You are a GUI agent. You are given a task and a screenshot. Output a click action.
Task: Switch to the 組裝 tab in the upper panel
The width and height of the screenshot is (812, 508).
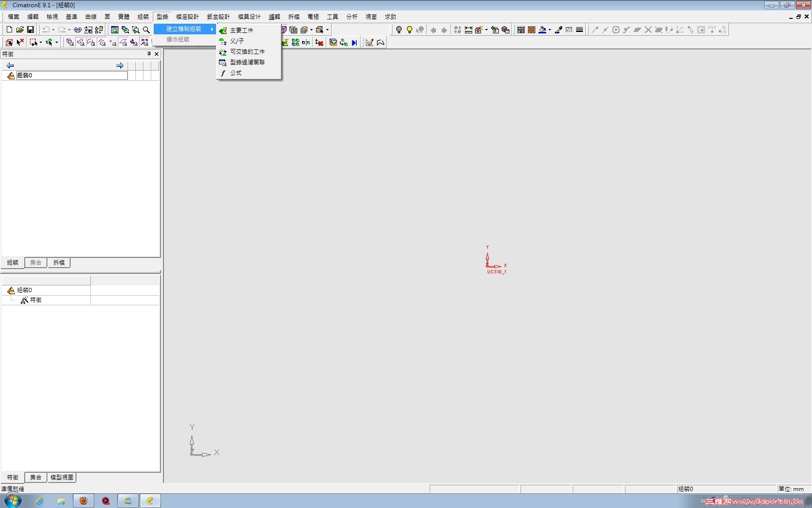pyautogui.click(x=13, y=263)
